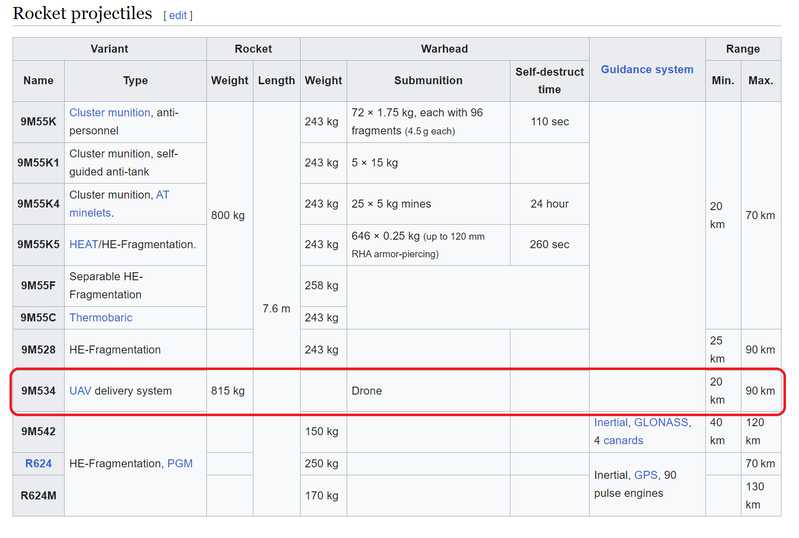
Task: Click the R624 variant name link
Action: 38,464
